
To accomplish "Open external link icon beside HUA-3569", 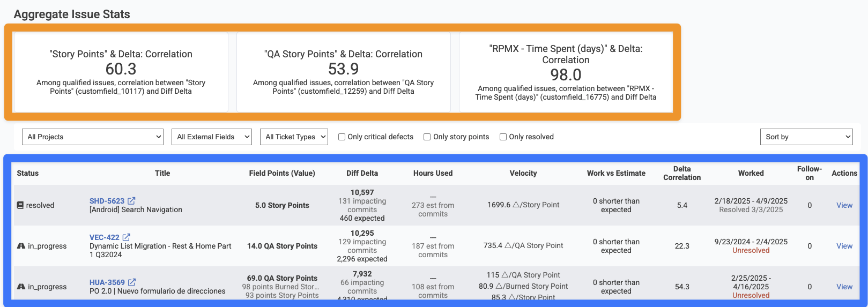I will 132,282.
